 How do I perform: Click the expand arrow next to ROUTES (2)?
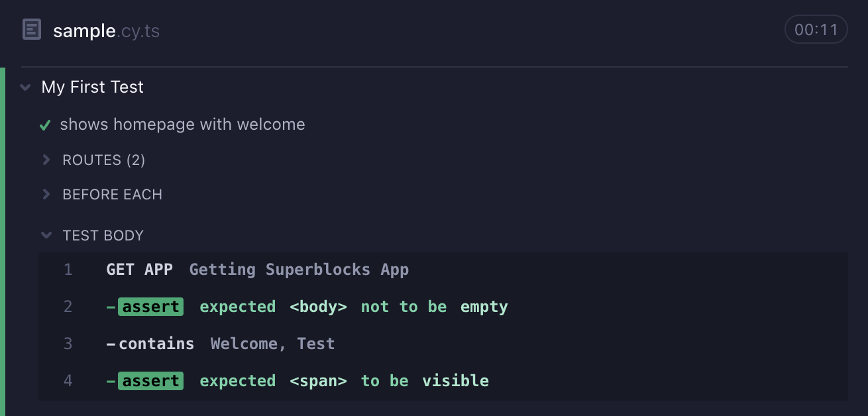coord(45,160)
